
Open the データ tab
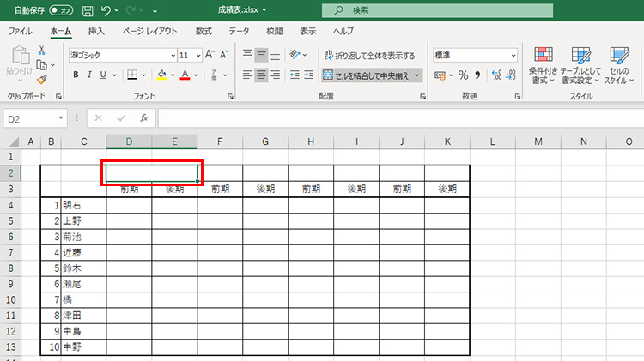click(239, 31)
